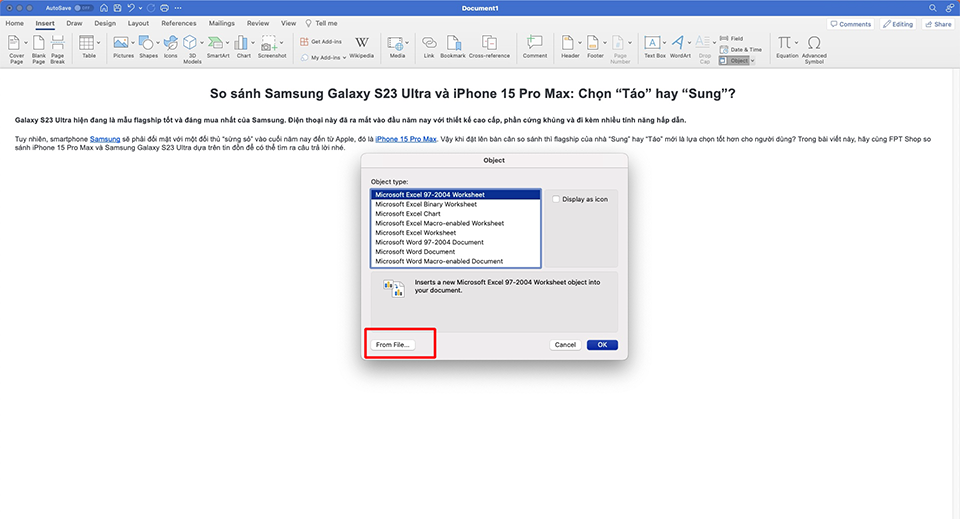This screenshot has width=960, height=519.
Task: Open Advanced Symbol
Action: (x=814, y=49)
